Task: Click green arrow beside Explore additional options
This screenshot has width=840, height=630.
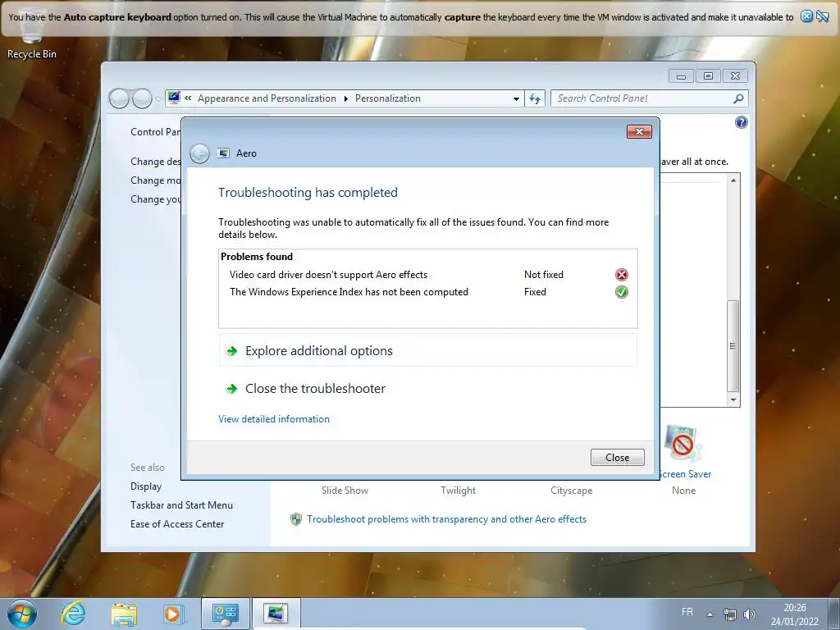Action: [x=232, y=351]
